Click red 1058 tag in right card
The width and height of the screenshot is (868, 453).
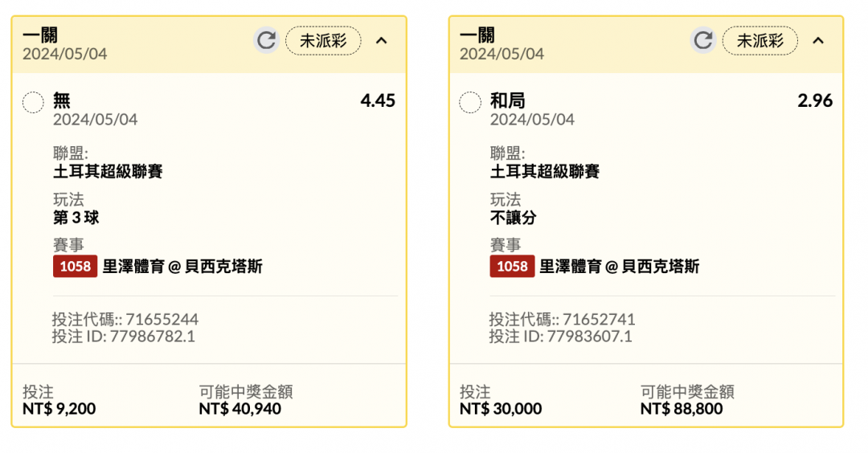pyautogui.click(x=512, y=267)
